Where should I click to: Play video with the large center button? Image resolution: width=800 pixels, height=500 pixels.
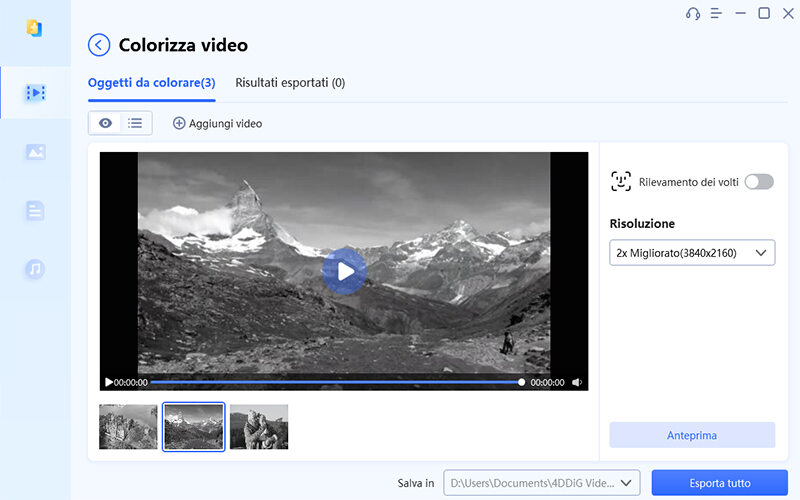tap(344, 271)
